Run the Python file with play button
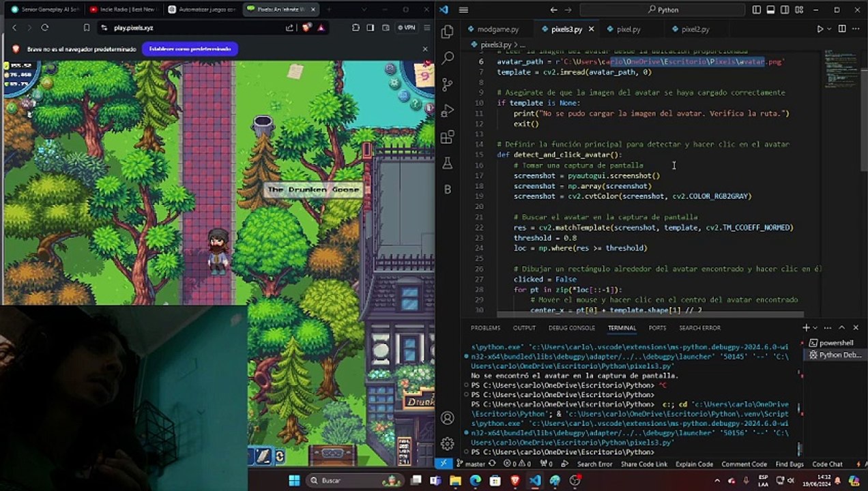The height and width of the screenshot is (491, 868). click(x=820, y=29)
